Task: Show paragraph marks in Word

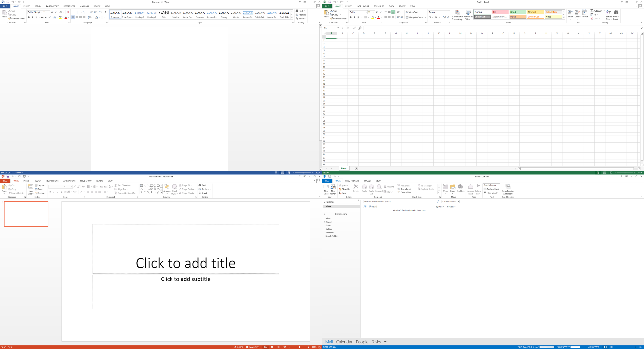Action: tap(106, 12)
